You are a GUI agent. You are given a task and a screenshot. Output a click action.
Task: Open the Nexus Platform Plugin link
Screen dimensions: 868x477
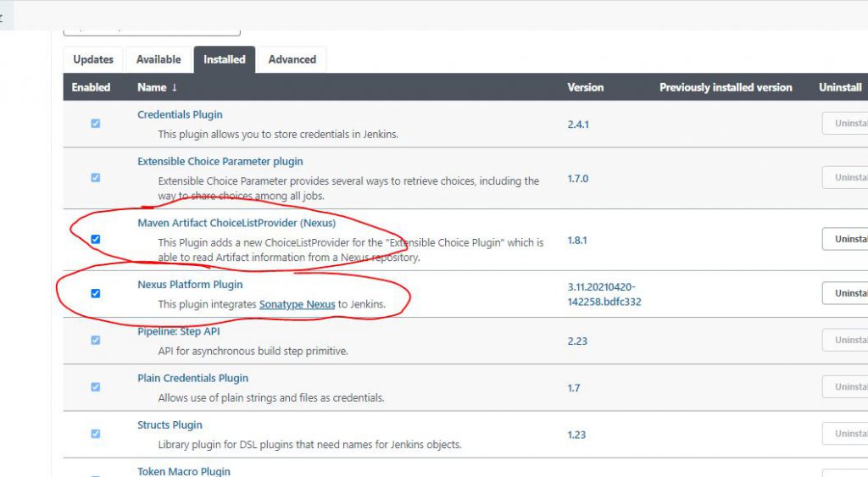[190, 285]
